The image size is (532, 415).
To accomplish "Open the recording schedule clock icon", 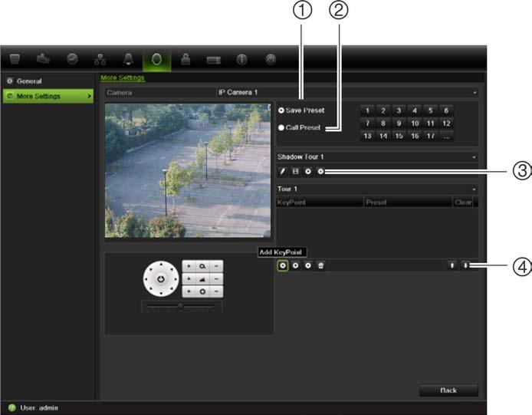I will (x=72, y=59).
